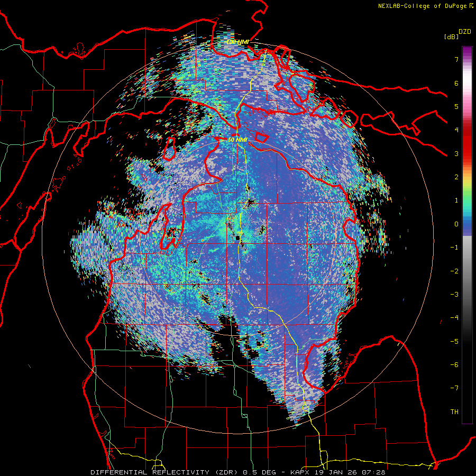
Task: Click the 7 dB scale label
Action: pos(456,59)
